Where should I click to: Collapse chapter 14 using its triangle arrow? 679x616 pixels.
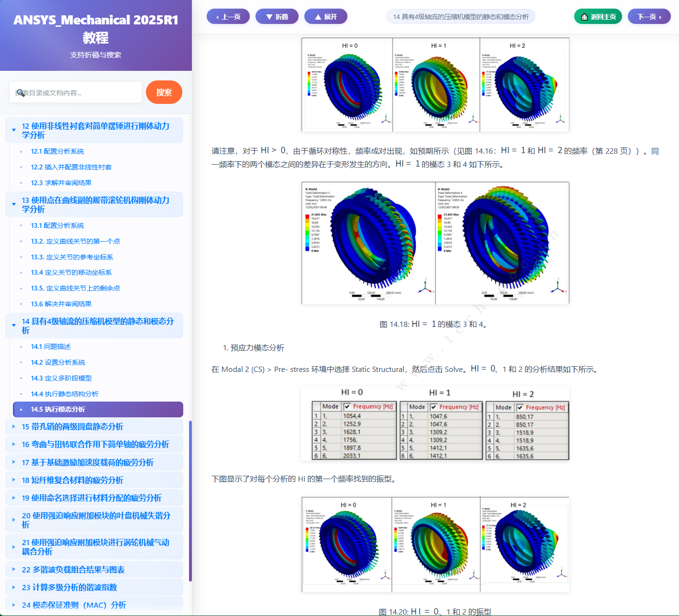click(x=14, y=325)
